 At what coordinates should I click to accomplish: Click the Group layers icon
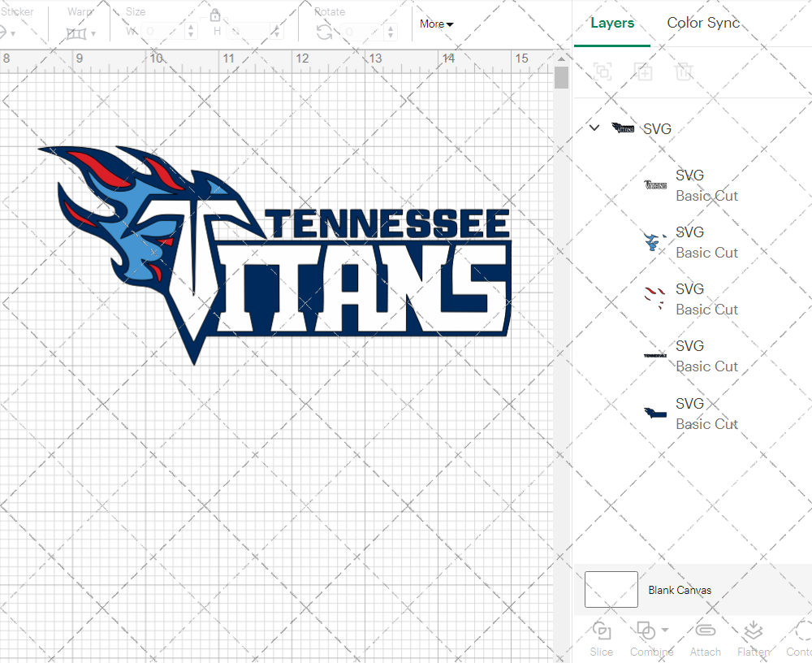coord(603,71)
